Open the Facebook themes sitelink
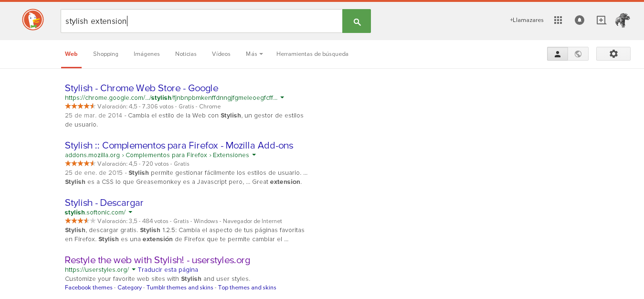The image size is (644, 299). 89,288
